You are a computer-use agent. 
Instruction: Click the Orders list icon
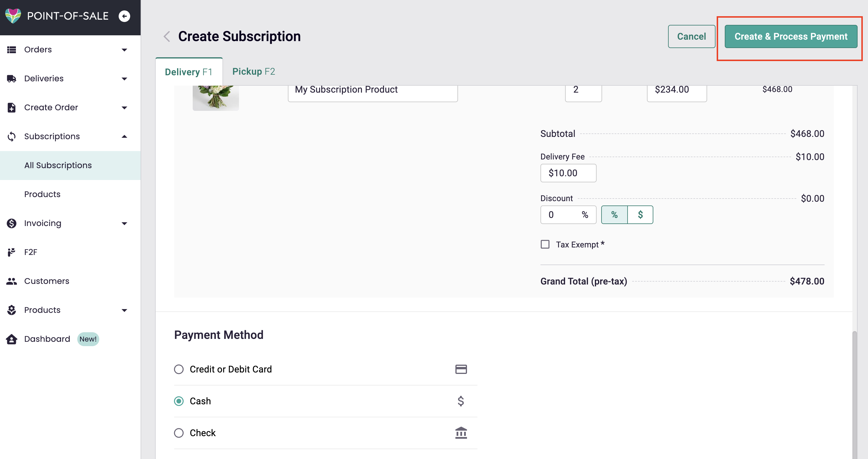tap(12, 50)
